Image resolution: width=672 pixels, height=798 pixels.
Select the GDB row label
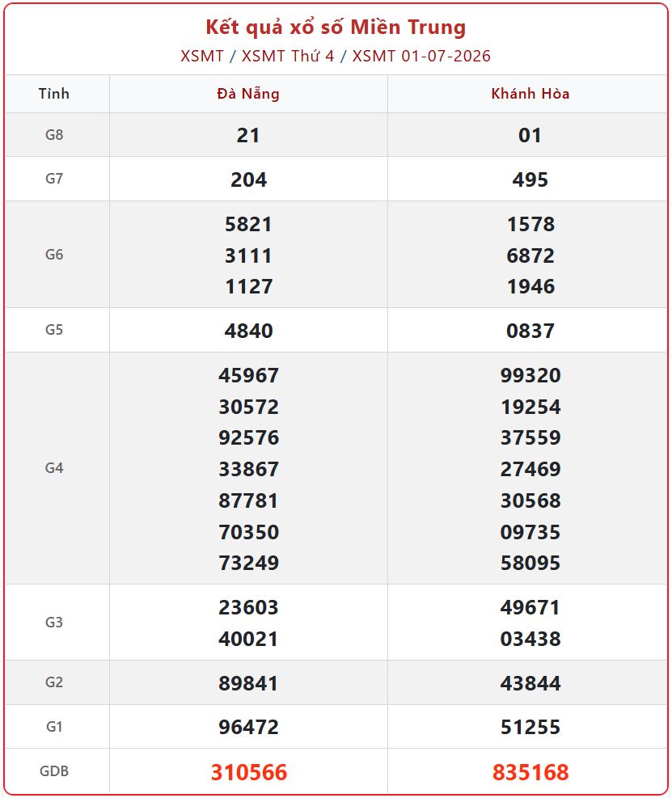point(54,771)
